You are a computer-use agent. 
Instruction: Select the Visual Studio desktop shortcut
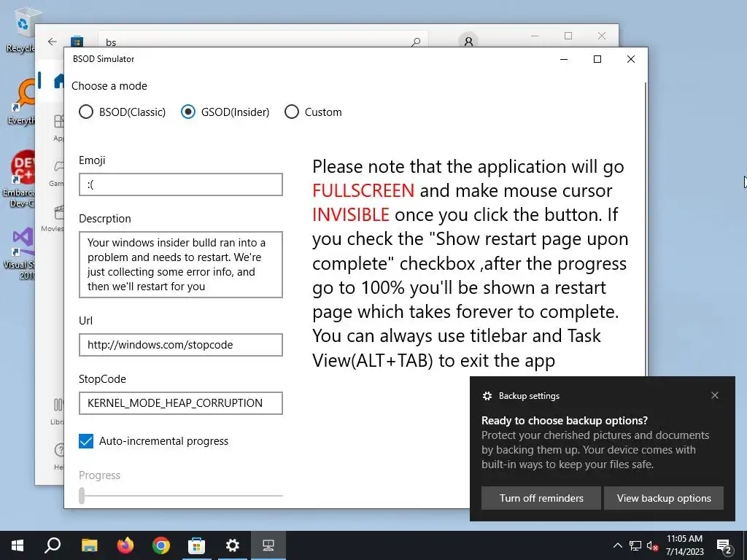click(x=20, y=253)
